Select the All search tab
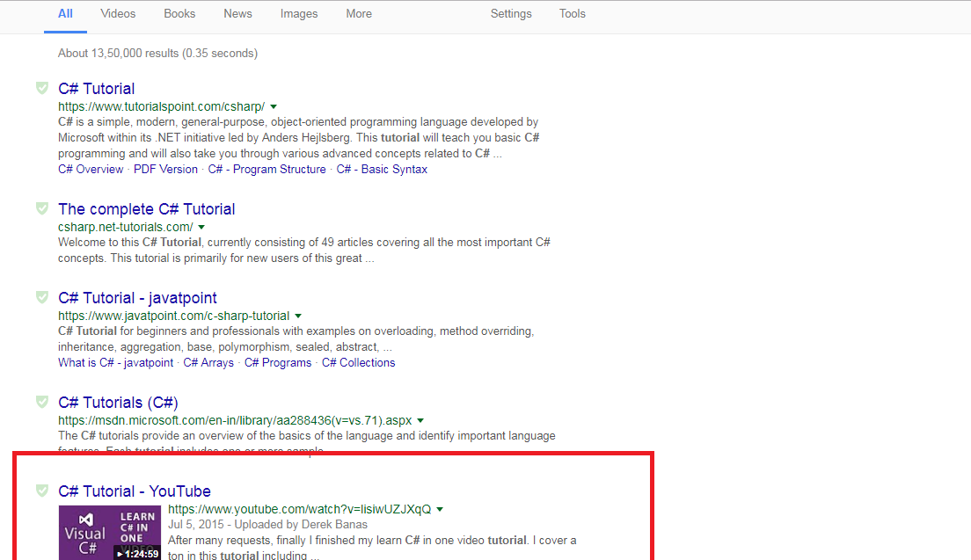Screen dimensions: 971x560 pyautogui.click(x=65, y=13)
